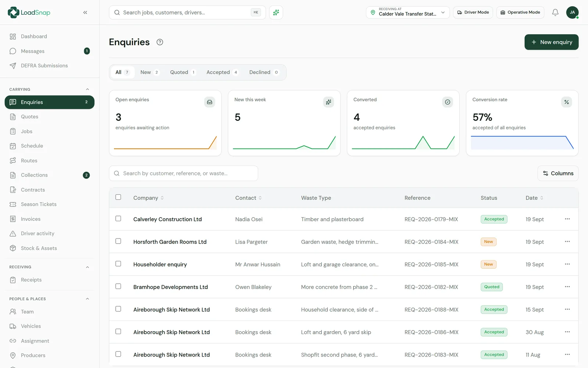Switch to the New enquiries tab
Screen dimensions: 588x368
(150, 72)
